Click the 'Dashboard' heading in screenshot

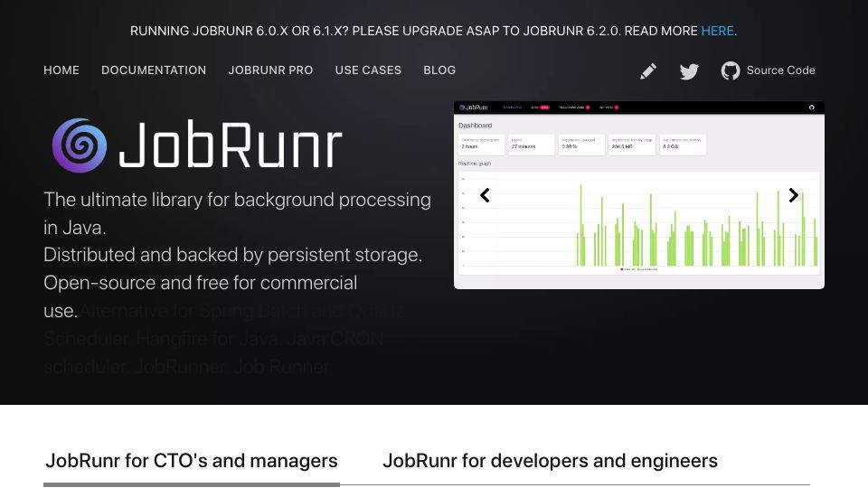coord(475,126)
